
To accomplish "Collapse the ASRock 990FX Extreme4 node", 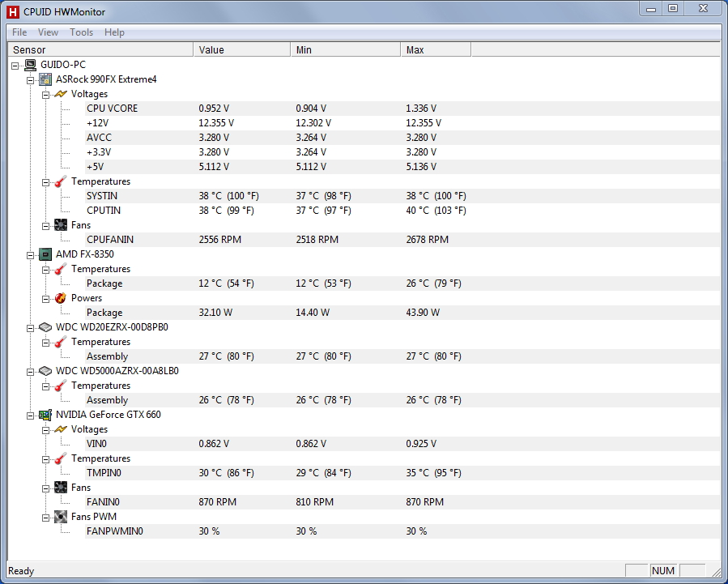I will click(x=31, y=80).
